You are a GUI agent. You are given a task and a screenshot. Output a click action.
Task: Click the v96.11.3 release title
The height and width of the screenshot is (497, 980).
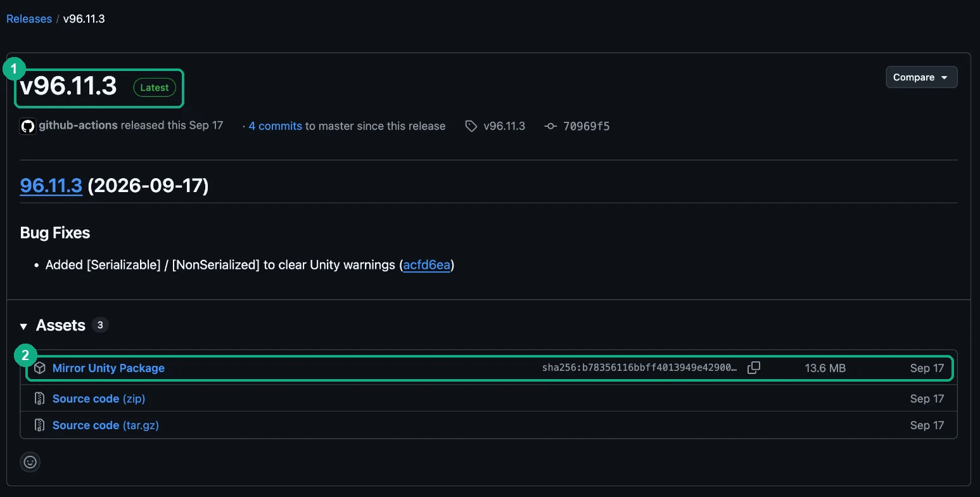[68, 86]
